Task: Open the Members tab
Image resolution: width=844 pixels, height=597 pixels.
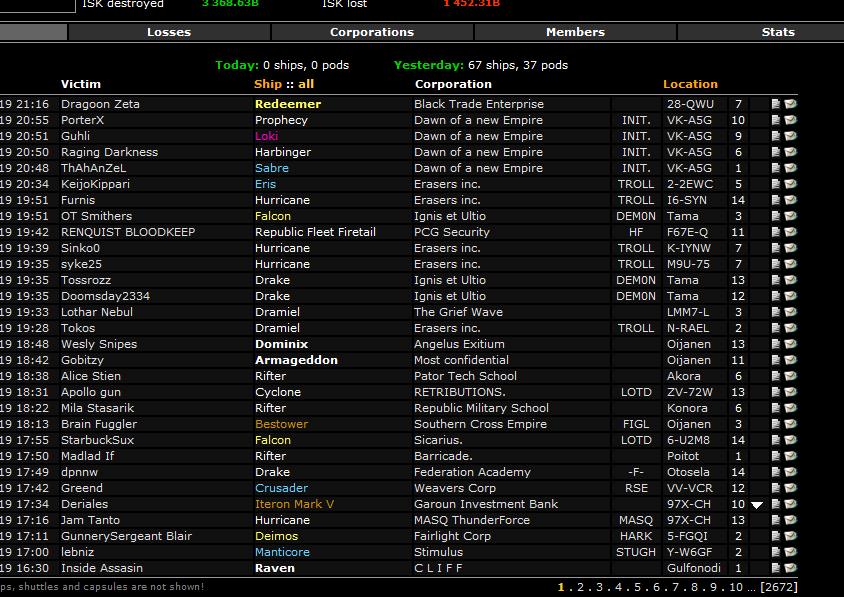Action: [575, 32]
